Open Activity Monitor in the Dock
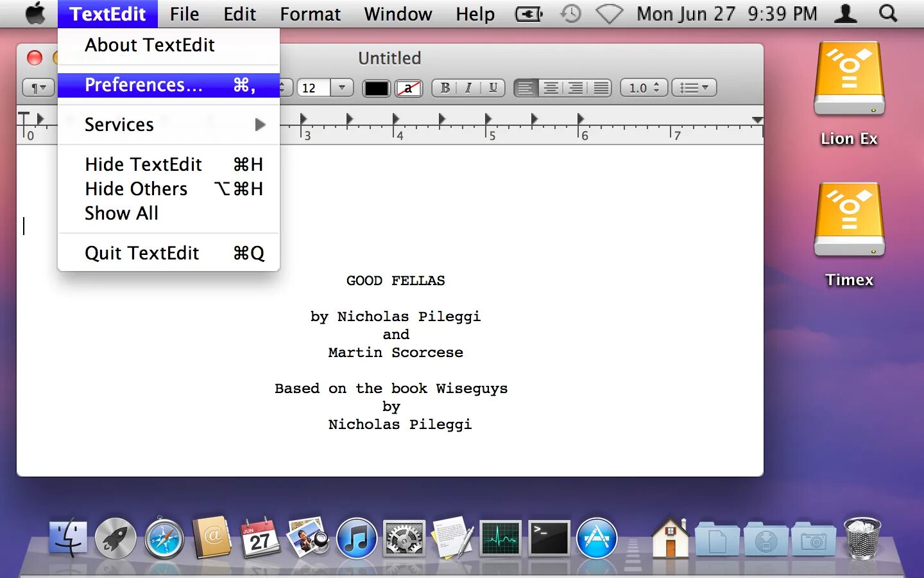 click(x=501, y=538)
